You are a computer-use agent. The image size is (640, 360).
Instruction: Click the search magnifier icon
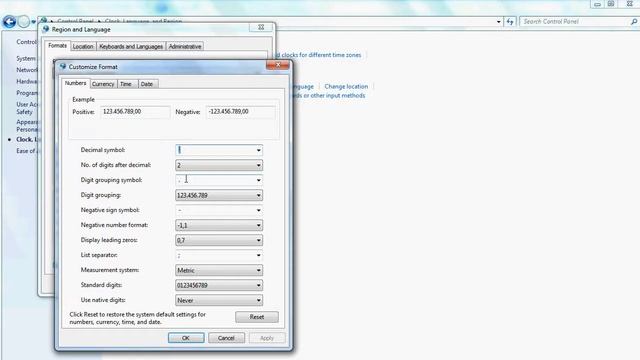[633, 22]
